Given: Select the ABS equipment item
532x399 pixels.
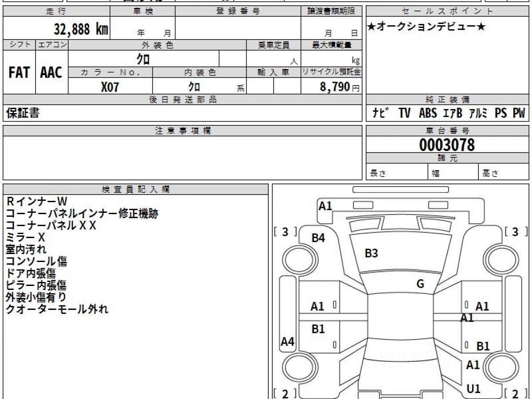Looking at the screenshot, I should pyautogui.click(x=428, y=113).
